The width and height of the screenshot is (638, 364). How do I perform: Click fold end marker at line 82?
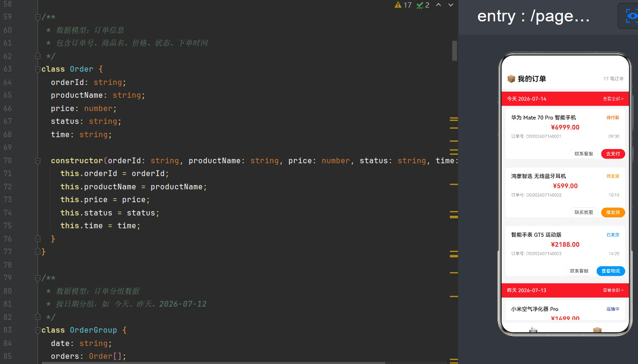pyautogui.click(x=38, y=317)
